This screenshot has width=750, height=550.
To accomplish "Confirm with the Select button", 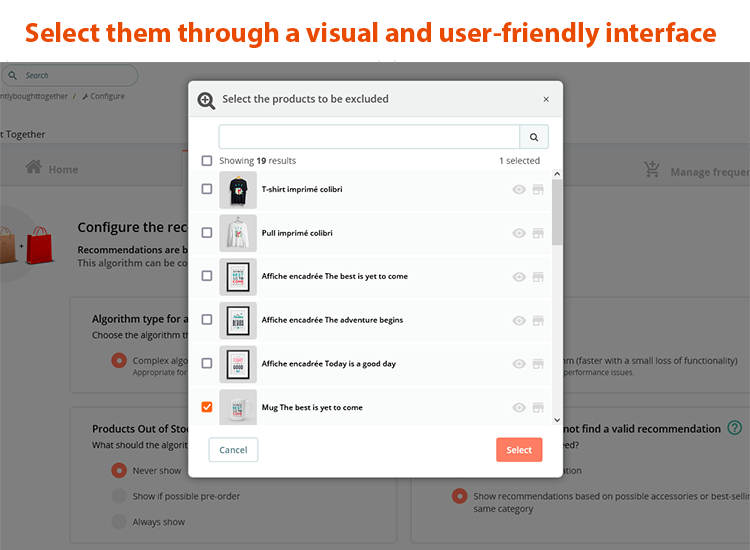I will coord(519,450).
